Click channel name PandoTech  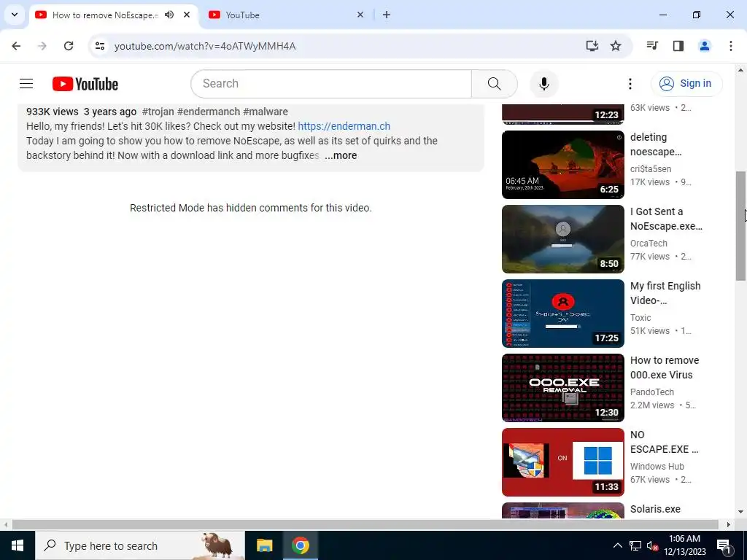651,392
